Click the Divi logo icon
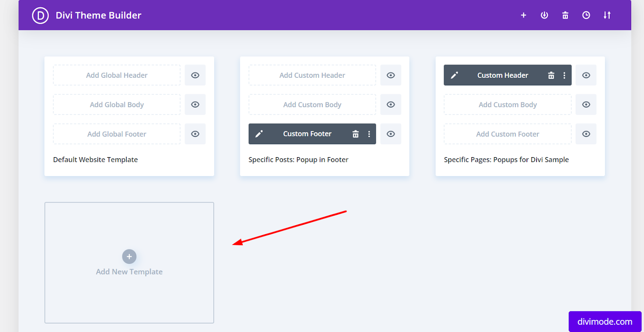The image size is (644, 332). click(x=40, y=16)
